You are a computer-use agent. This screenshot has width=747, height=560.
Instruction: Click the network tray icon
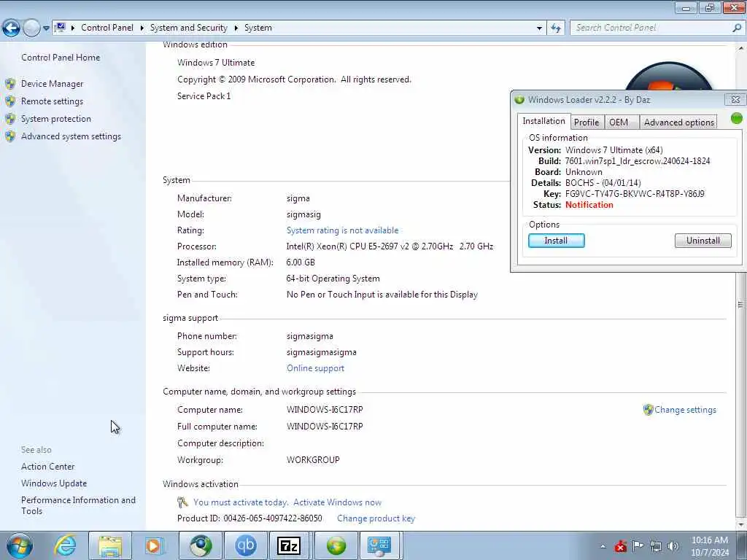pos(656,546)
